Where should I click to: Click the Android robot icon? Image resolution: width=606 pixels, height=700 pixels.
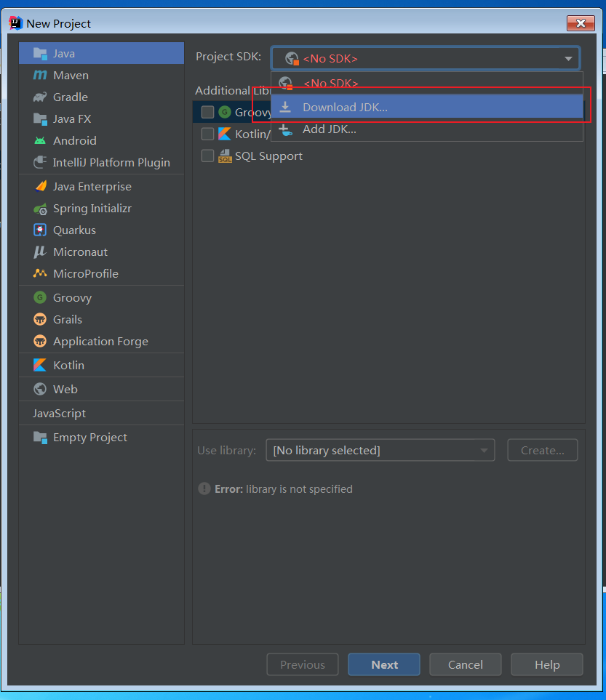tap(40, 140)
